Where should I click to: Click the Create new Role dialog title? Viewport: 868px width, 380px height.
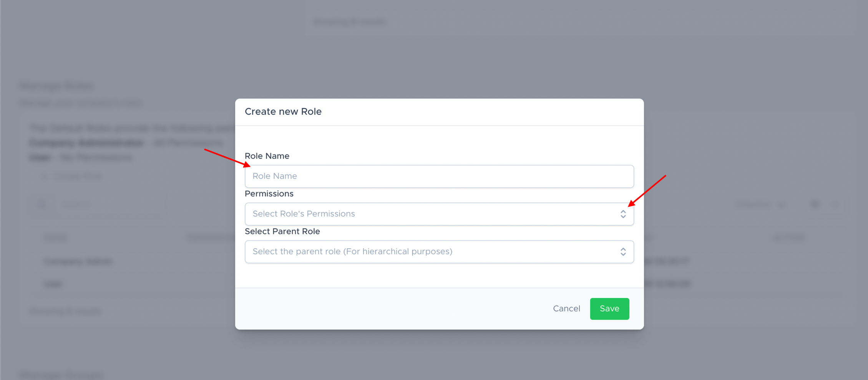click(283, 111)
